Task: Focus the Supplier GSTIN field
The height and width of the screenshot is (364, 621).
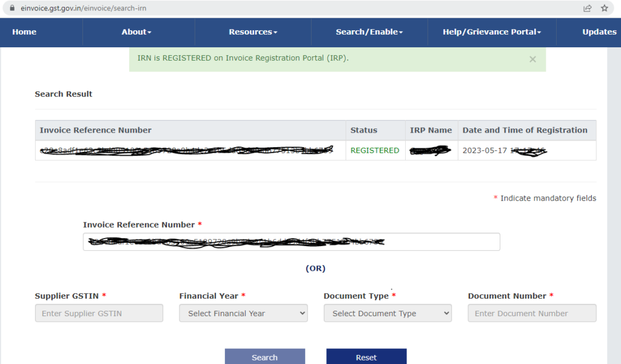Action: coord(99,313)
